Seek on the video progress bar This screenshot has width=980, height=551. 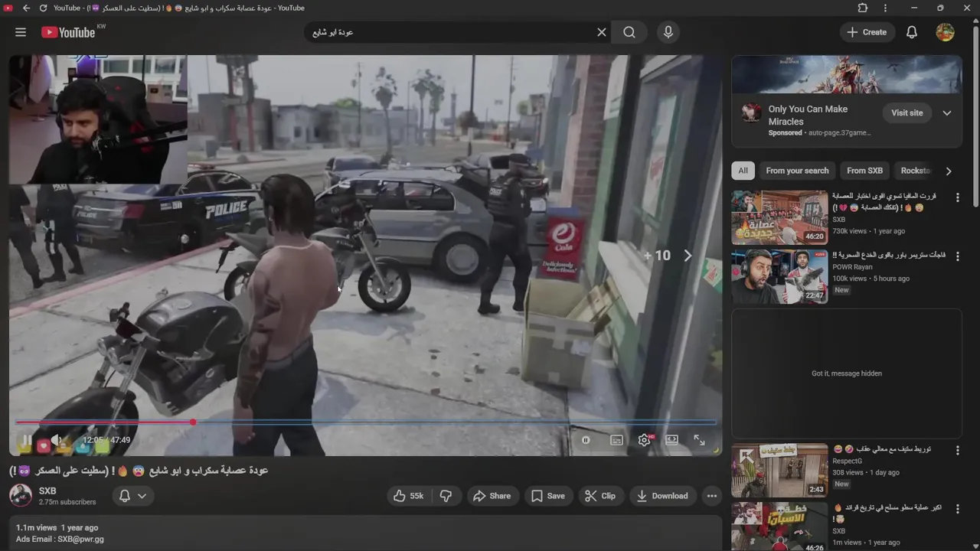366,422
